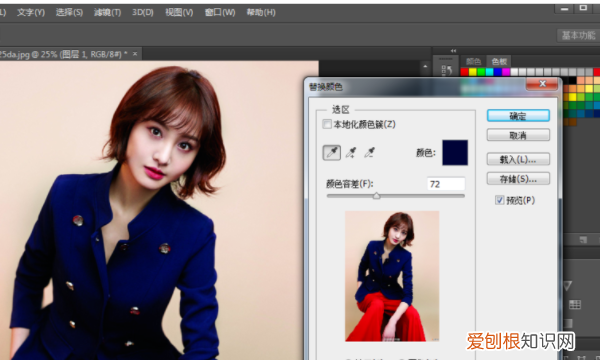This screenshot has width=600, height=360.
Task: Close the 5da.jpg document tab
Action: tap(135, 54)
